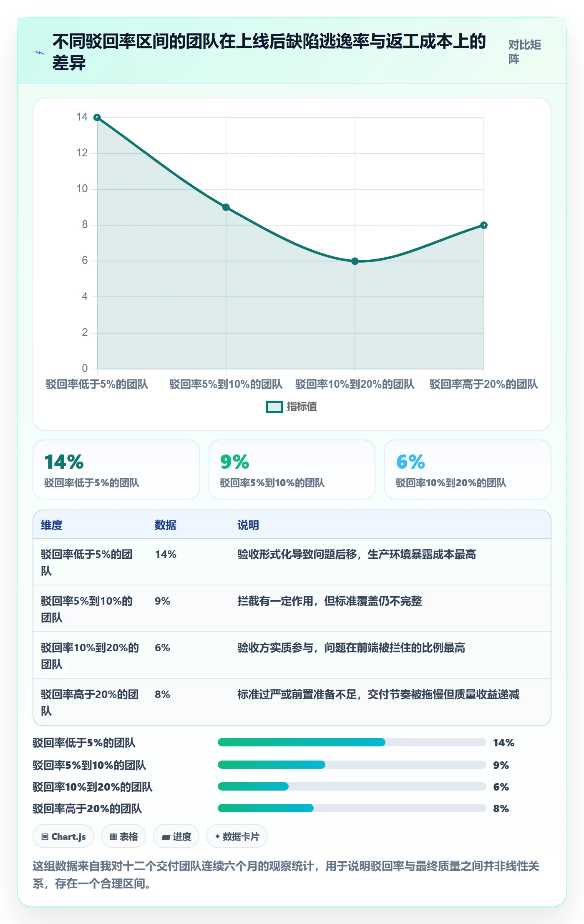Click the chart data point at value 9

[x=226, y=207]
